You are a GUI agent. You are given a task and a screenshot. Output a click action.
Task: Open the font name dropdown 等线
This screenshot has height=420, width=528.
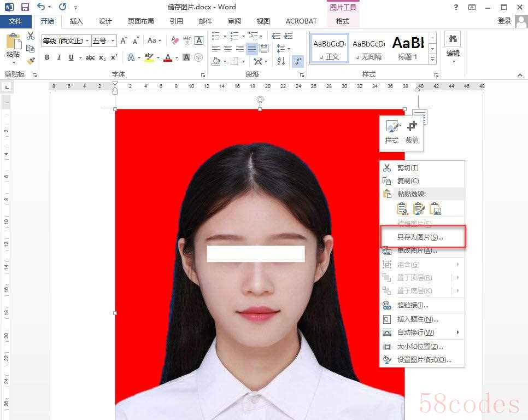66,40
